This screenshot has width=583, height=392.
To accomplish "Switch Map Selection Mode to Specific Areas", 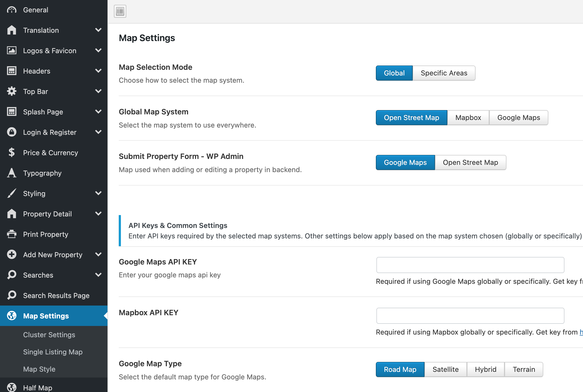I will click(444, 73).
